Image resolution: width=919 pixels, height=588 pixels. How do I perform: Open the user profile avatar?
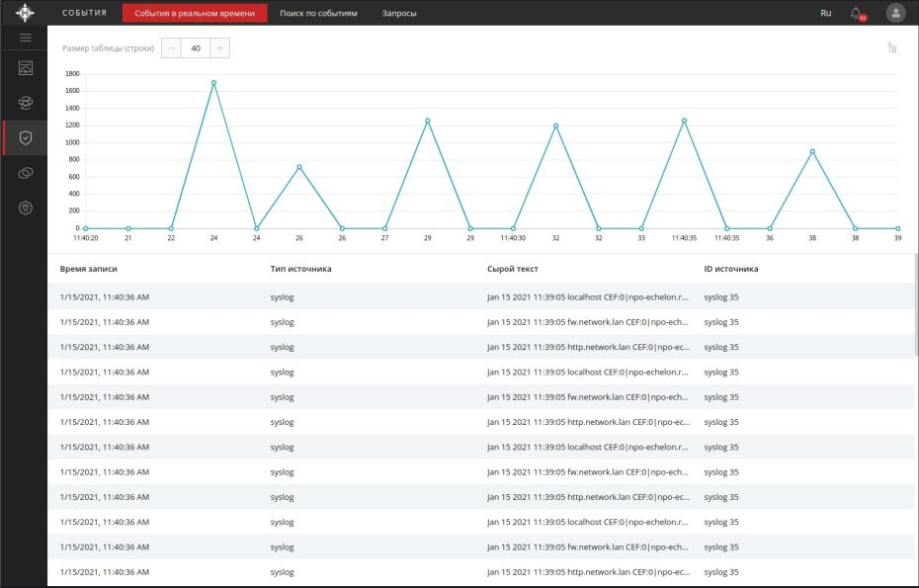click(x=895, y=13)
